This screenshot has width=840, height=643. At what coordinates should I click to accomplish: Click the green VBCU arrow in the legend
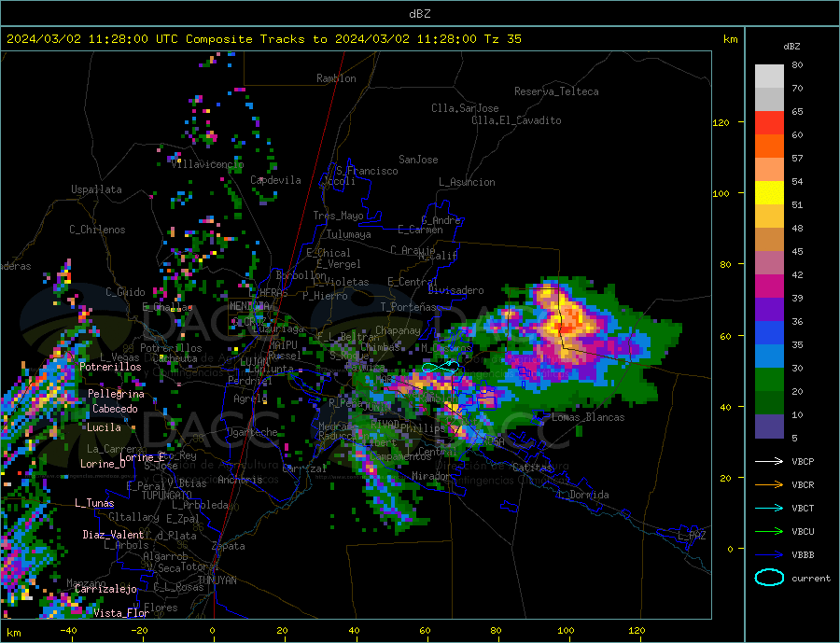(x=769, y=532)
